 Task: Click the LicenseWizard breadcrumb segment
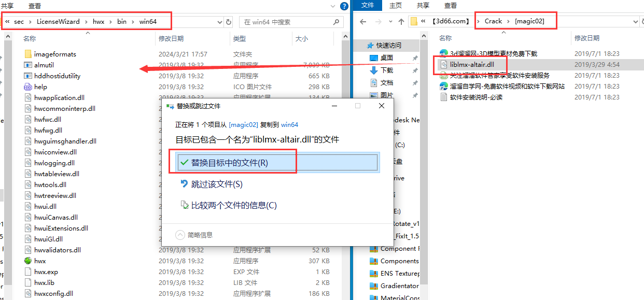click(x=58, y=22)
